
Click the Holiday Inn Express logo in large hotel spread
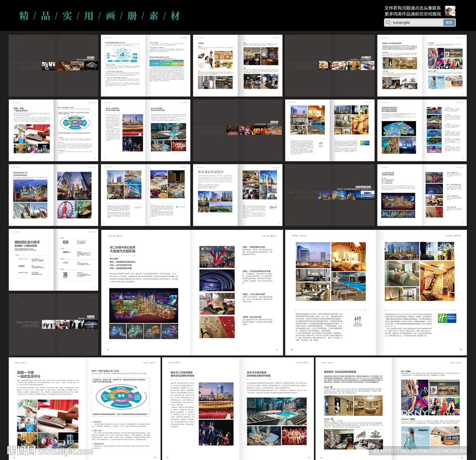point(447,319)
